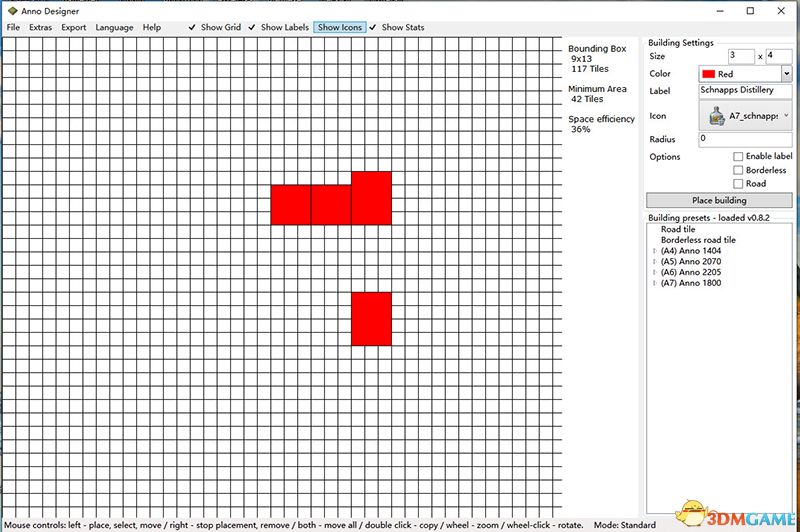Screen dimensions: 800x532
Task: Select the leftmost red building on grid
Action: (x=290, y=204)
